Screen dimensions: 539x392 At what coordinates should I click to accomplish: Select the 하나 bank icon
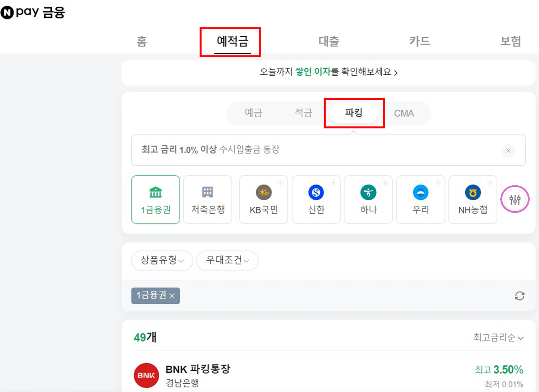pyautogui.click(x=368, y=199)
